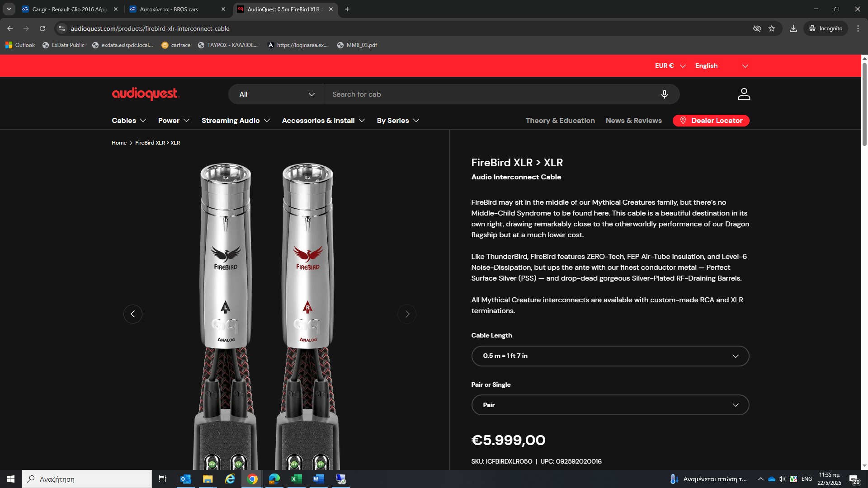Click the microphone voice search icon
The height and width of the screenshot is (488, 868).
[664, 94]
